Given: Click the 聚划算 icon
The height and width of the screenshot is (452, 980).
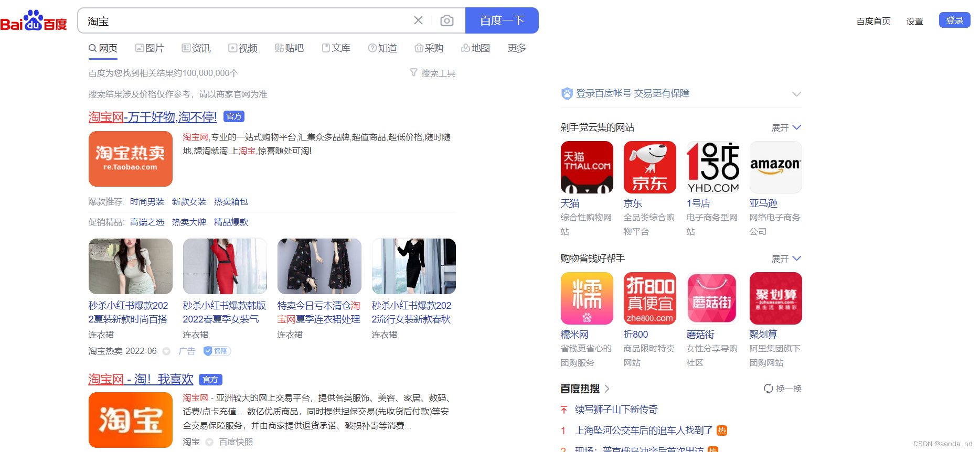Looking at the screenshot, I should click(x=776, y=298).
